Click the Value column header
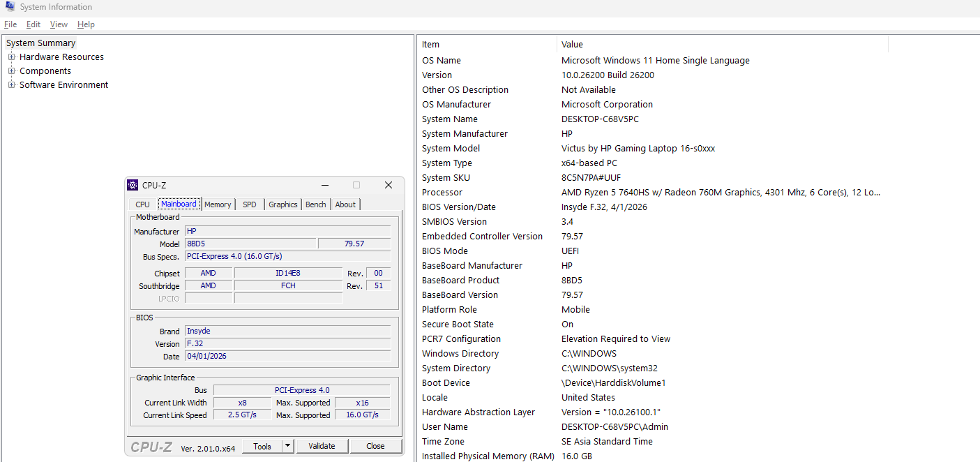Viewport: 980px width, 462px height. click(x=723, y=44)
